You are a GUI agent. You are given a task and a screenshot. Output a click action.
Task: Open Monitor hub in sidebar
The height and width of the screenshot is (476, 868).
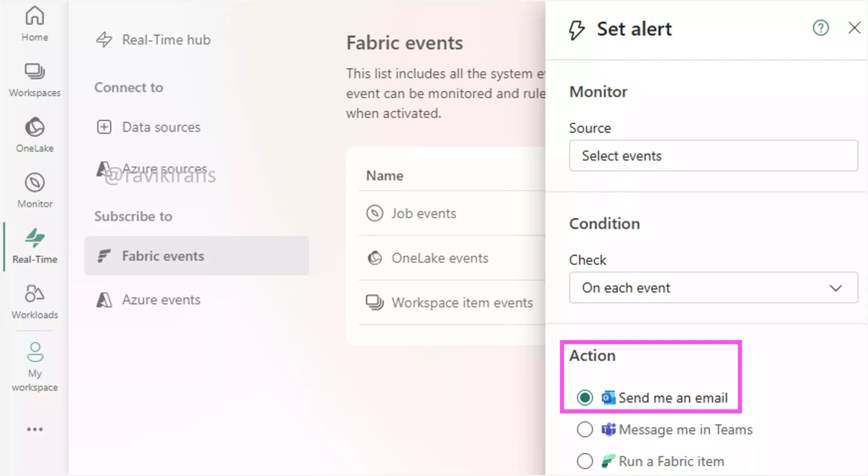35,190
